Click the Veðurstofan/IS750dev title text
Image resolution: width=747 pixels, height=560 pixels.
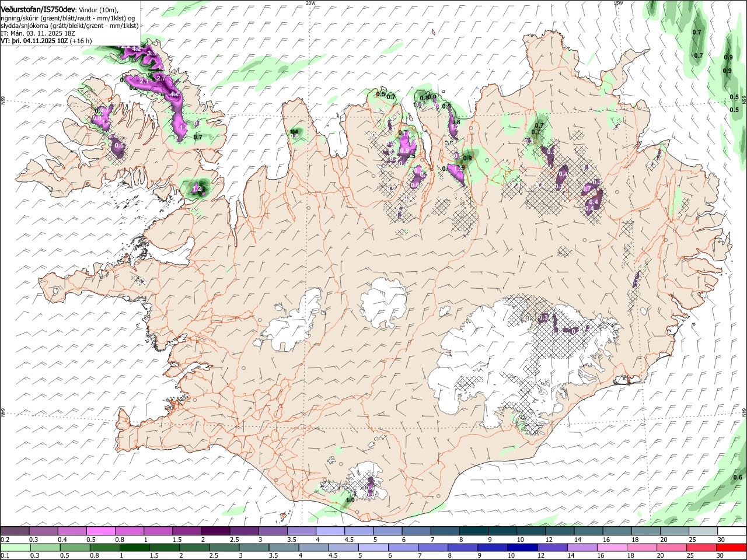(38, 10)
